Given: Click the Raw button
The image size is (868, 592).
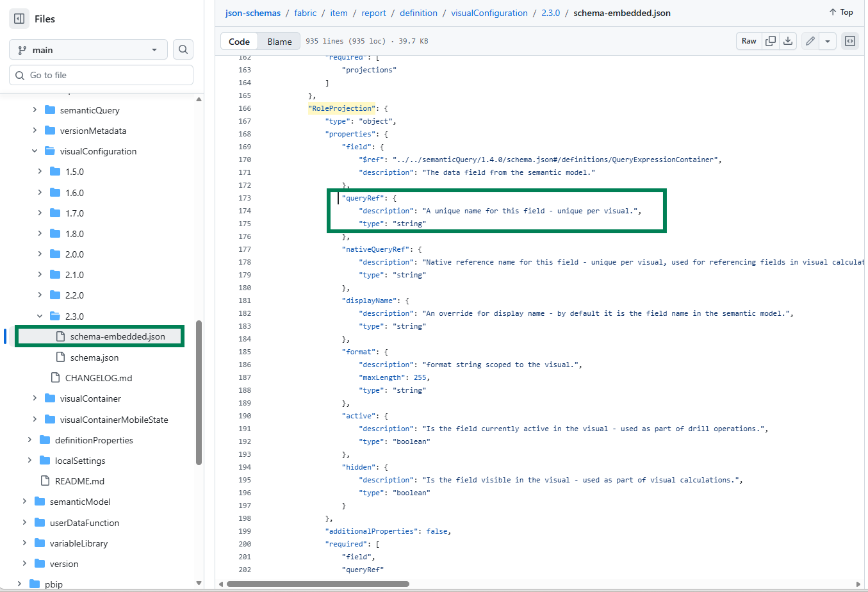Looking at the screenshot, I should click(x=749, y=41).
